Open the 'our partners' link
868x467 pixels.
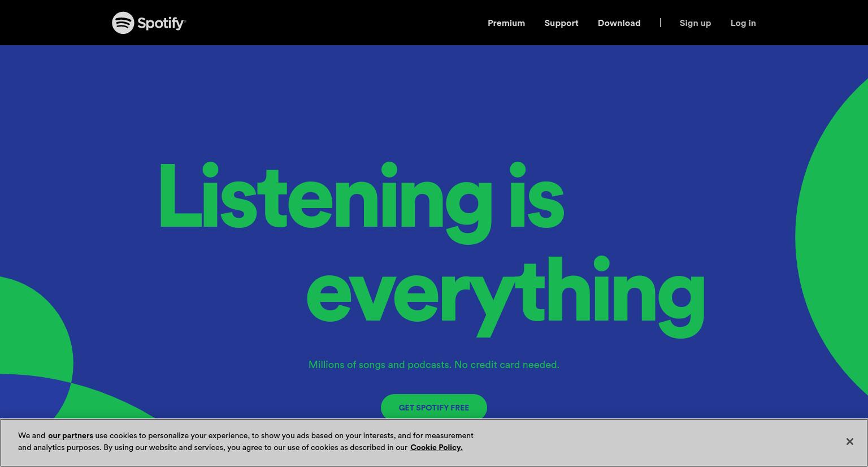click(x=71, y=435)
